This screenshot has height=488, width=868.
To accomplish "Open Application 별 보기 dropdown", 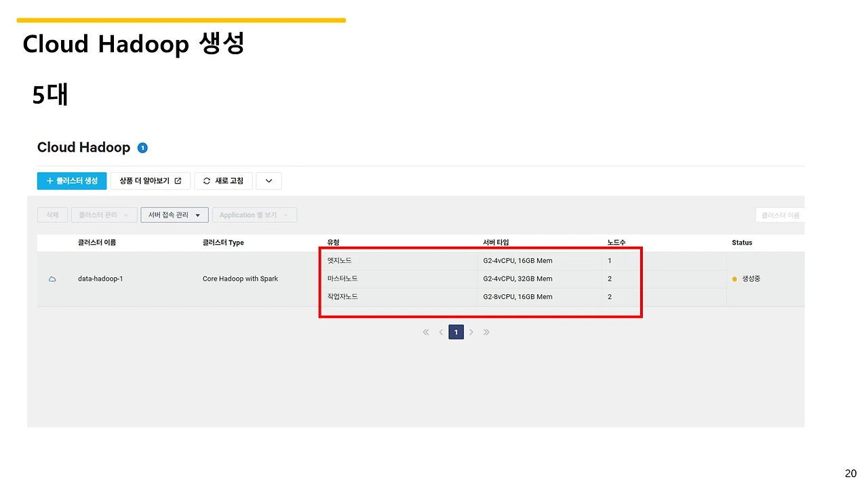I will pos(254,215).
